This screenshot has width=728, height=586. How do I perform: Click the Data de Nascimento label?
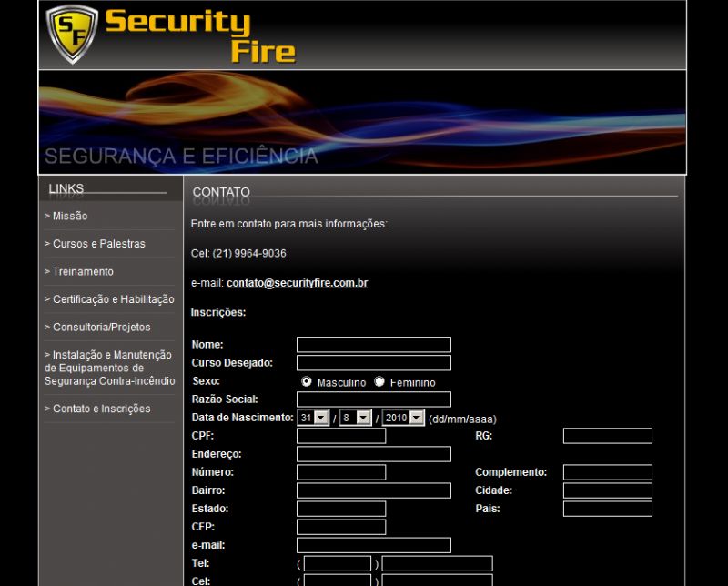tap(242, 418)
